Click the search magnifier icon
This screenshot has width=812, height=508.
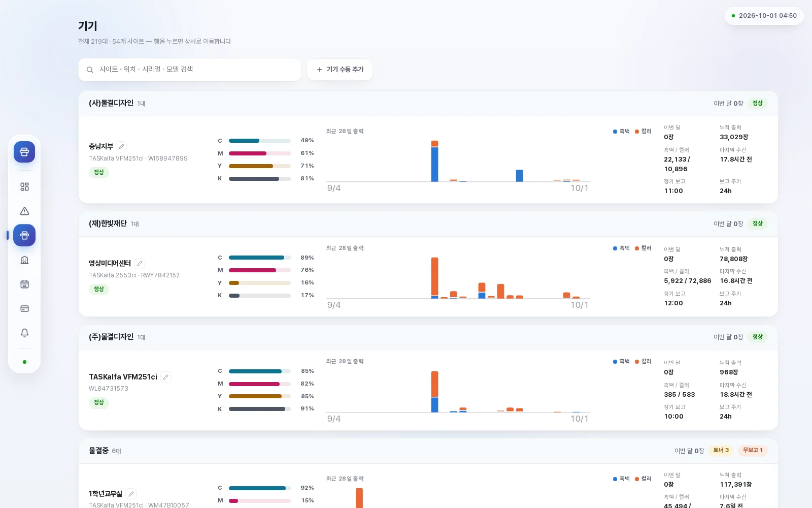tap(90, 70)
